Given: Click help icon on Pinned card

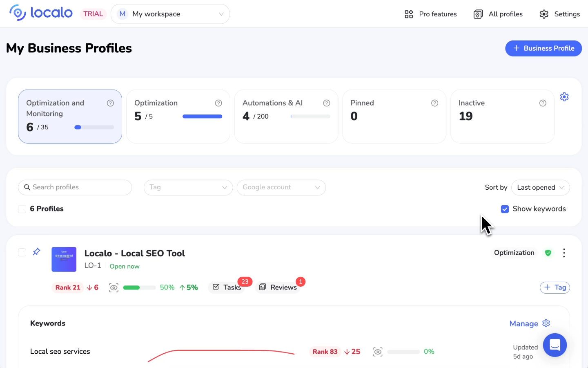Looking at the screenshot, I should pyautogui.click(x=434, y=103).
